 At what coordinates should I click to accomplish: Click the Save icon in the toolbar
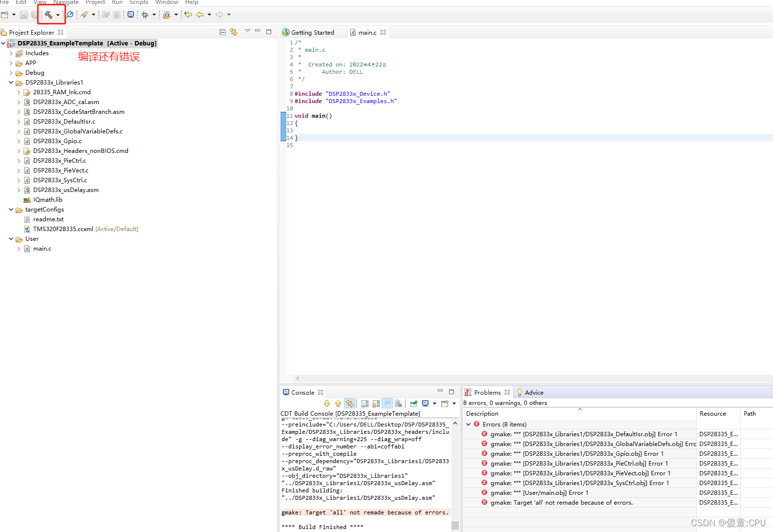click(23, 15)
